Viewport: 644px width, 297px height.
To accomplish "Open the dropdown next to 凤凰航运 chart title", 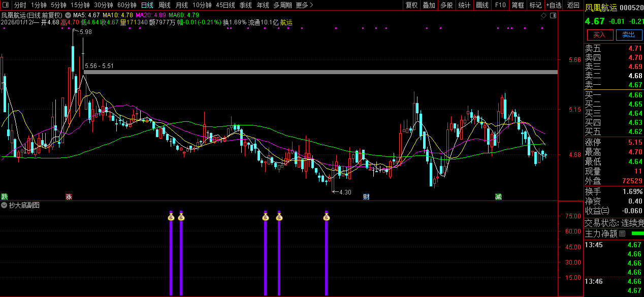I will click(x=68, y=16).
